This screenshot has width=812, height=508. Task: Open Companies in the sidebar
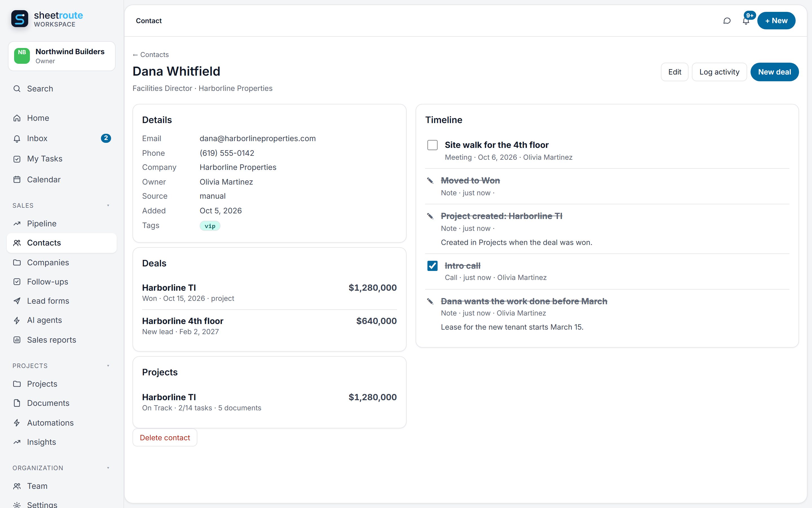click(x=62, y=262)
